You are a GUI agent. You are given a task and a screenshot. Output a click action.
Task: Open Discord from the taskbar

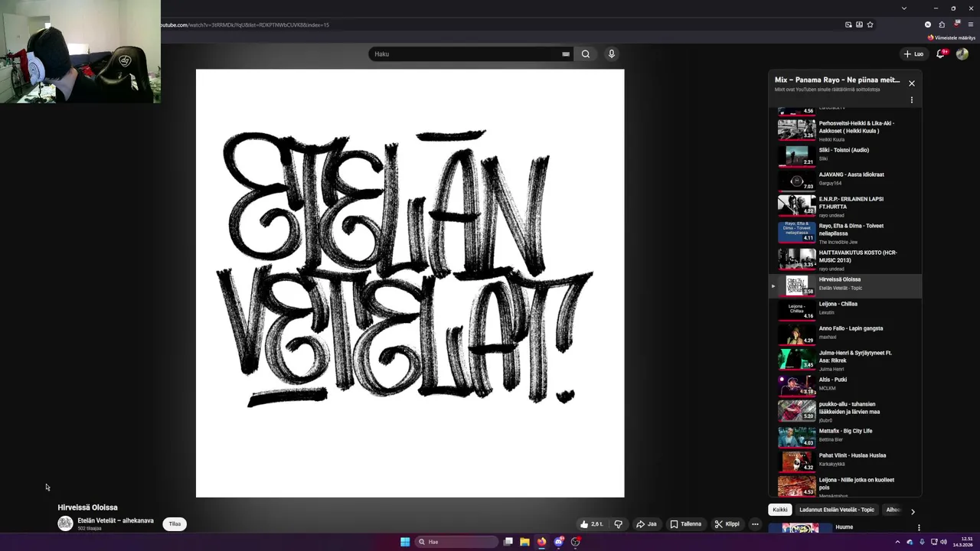coord(559,542)
